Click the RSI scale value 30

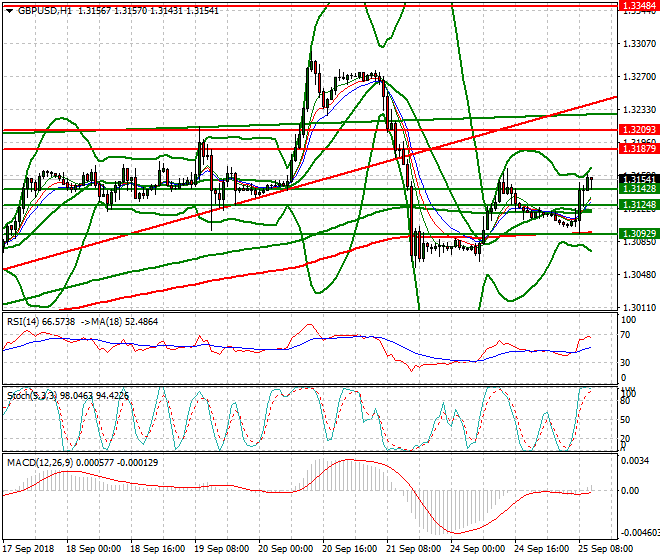(625, 363)
